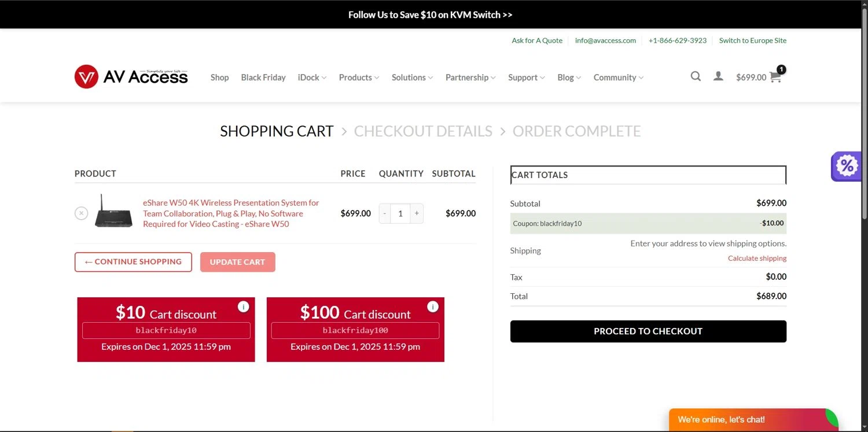
Task: Expand the iDock dropdown menu
Action: pos(312,77)
